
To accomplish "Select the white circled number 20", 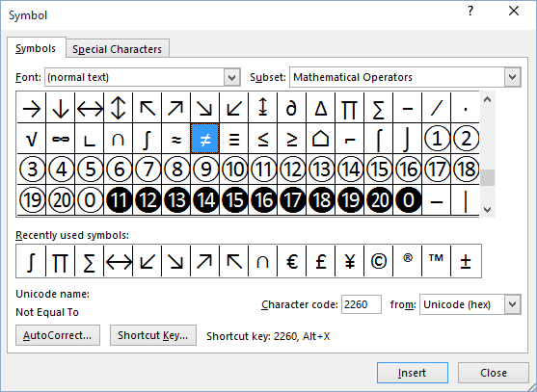I will coord(61,199).
